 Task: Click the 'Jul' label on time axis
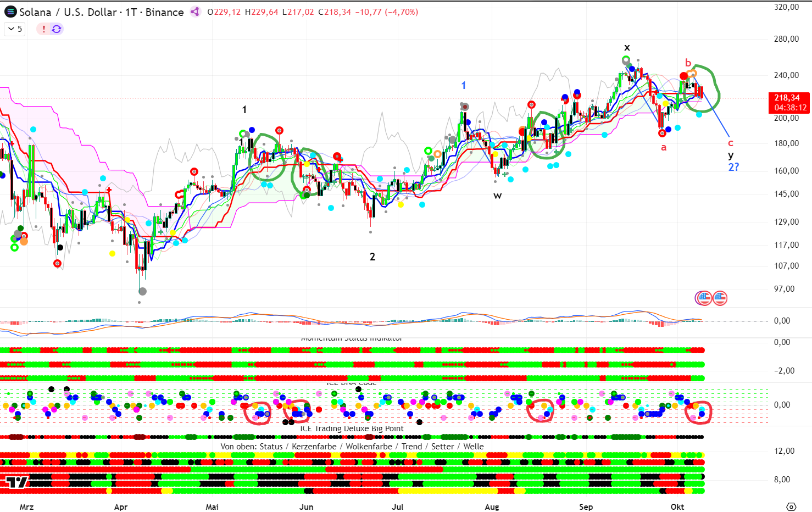coord(397,507)
